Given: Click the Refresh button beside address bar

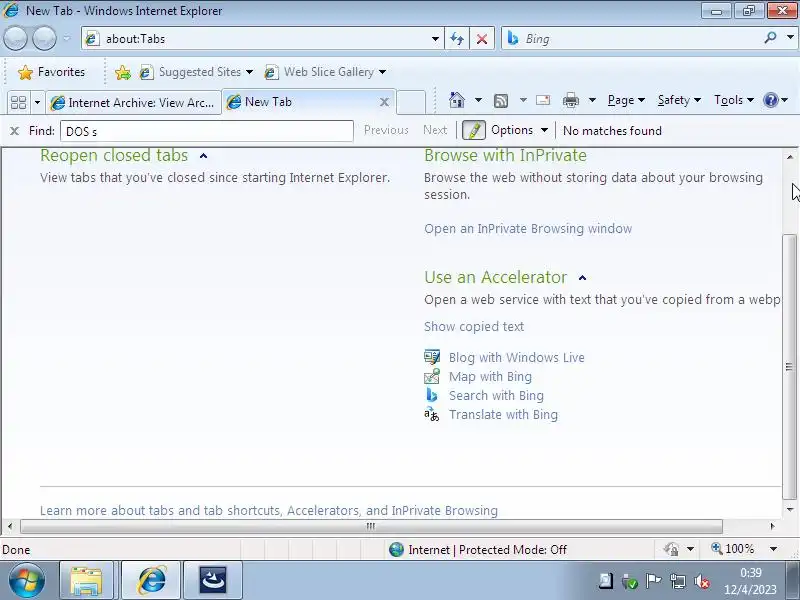Looking at the screenshot, I should click(457, 39).
